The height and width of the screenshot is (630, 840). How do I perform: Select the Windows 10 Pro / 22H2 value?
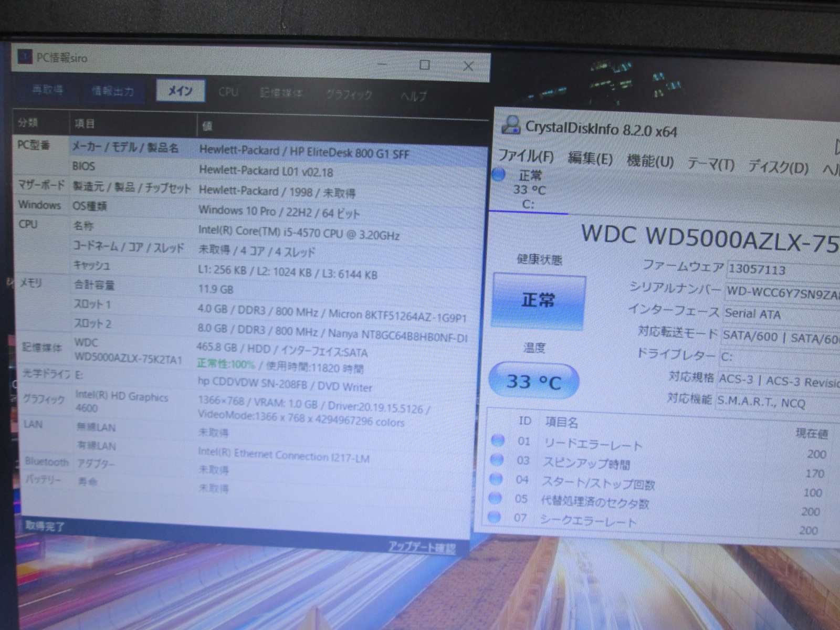click(279, 212)
